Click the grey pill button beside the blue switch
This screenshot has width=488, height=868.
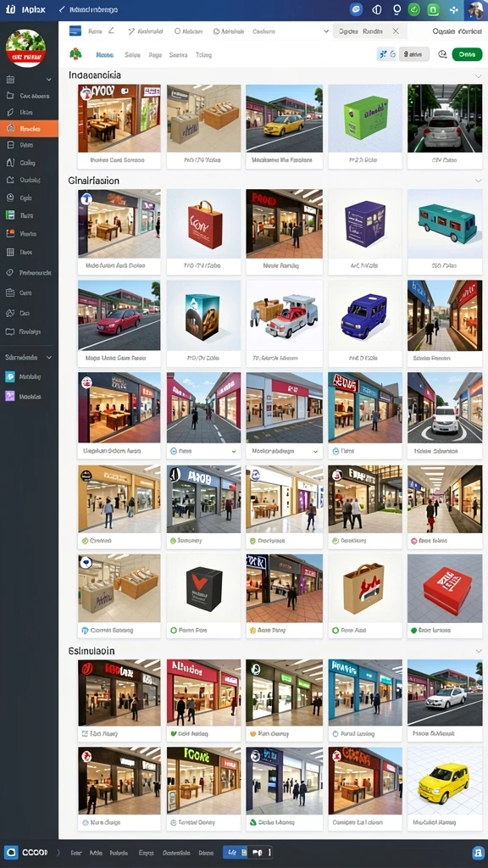pos(413,54)
